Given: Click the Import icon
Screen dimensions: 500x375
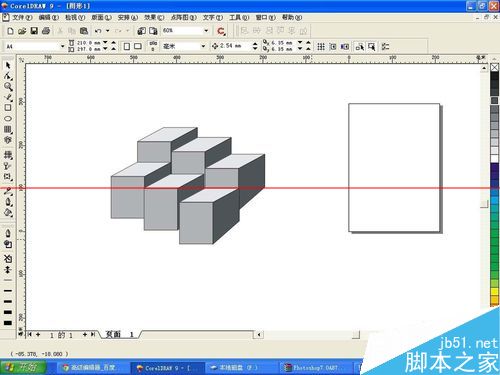Looking at the screenshot, I should tap(141, 31).
